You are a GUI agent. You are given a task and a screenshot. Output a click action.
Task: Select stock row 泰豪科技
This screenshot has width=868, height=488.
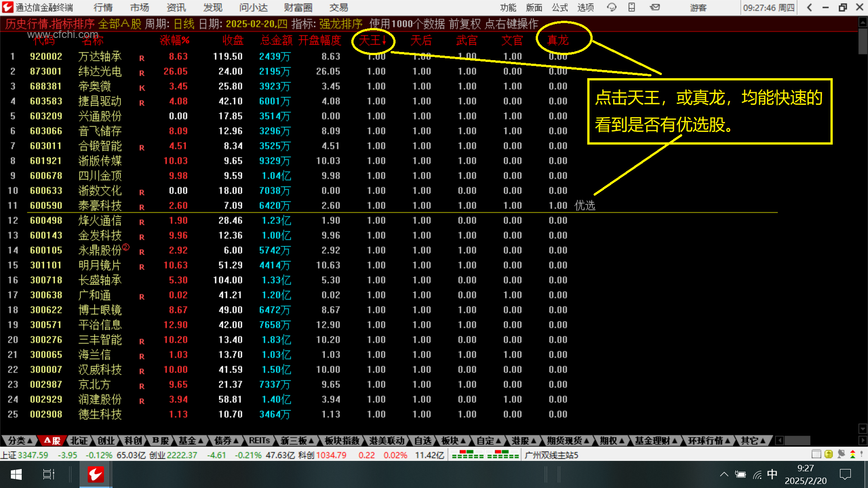(99, 206)
